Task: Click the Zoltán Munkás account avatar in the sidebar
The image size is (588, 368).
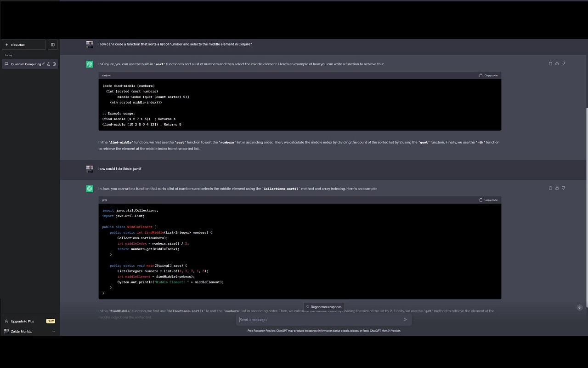Action: coord(6,331)
